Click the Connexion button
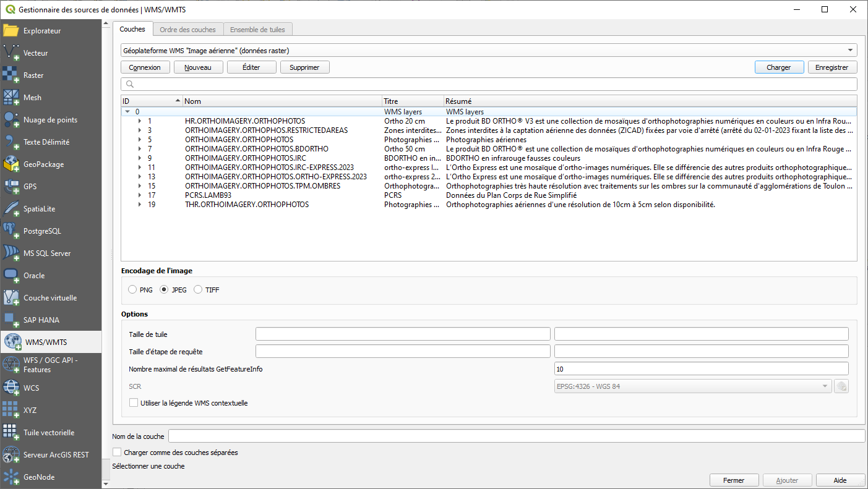The height and width of the screenshot is (489, 868). tap(145, 67)
